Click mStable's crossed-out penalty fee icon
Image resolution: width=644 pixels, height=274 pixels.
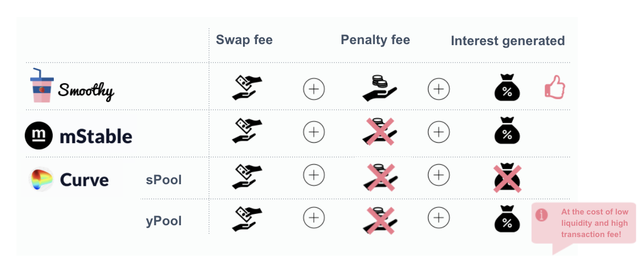pos(379,131)
